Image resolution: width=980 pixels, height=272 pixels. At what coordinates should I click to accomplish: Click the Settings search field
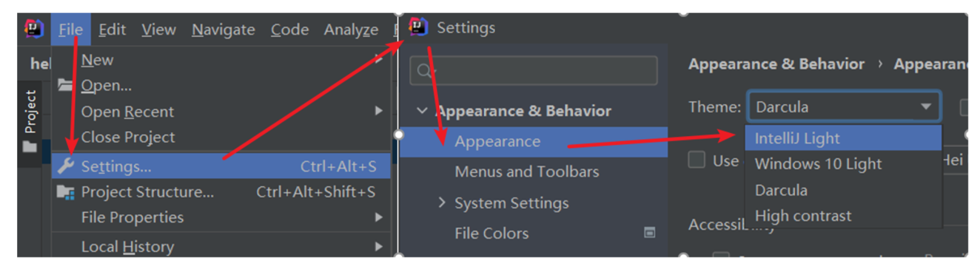click(x=533, y=70)
